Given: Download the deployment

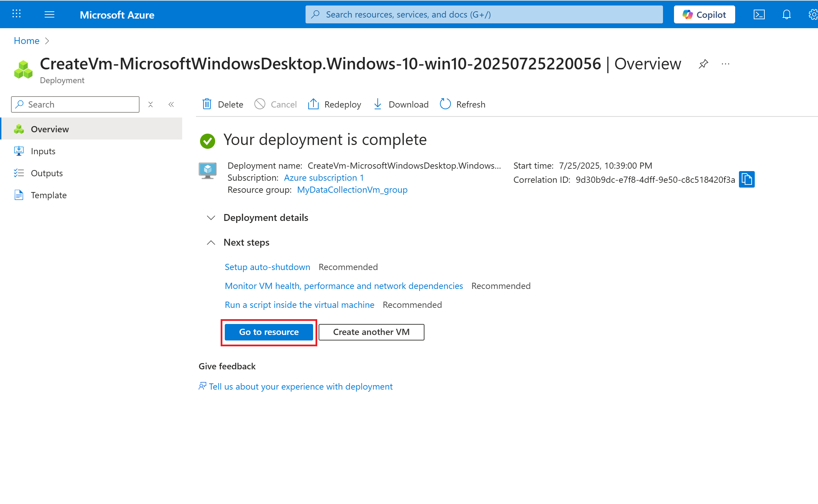Looking at the screenshot, I should pyautogui.click(x=401, y=104).
